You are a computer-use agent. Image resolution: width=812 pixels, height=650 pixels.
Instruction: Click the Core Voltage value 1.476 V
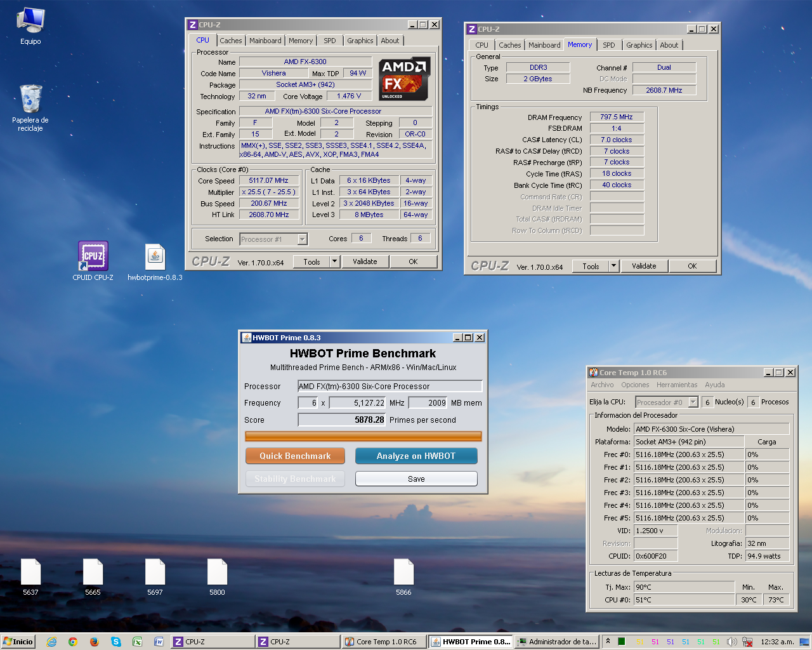(x=349, y=96)
